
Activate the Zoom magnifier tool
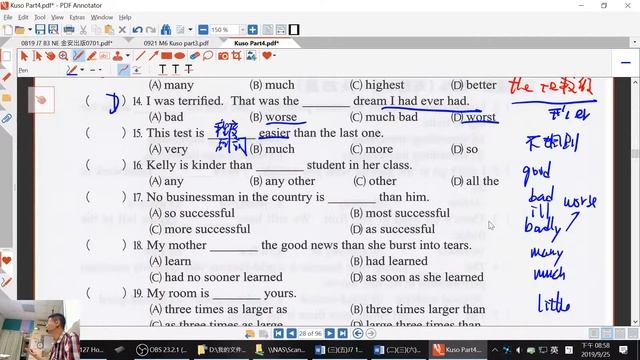63,56
